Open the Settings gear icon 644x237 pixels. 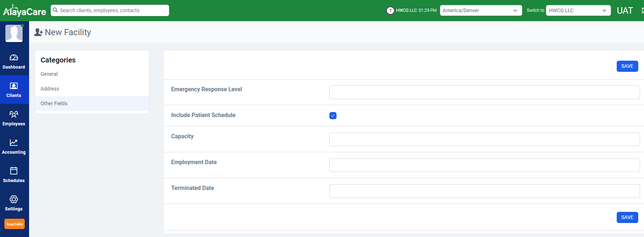coord(14,199)
